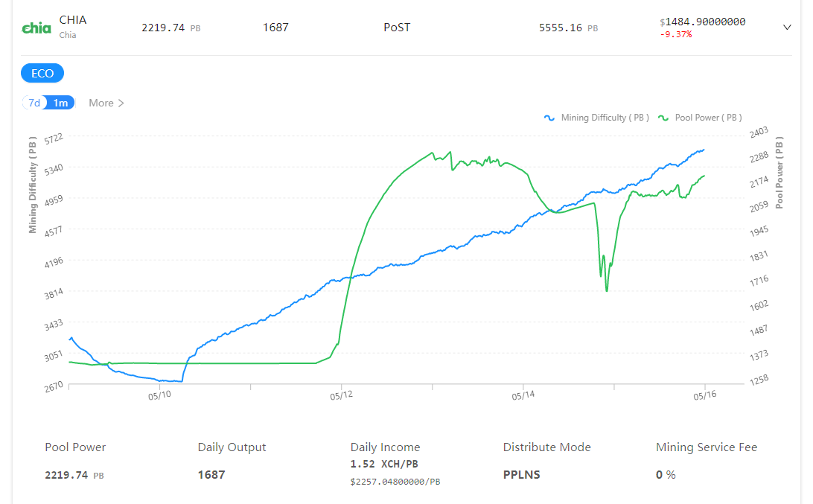Click the PPLNS distribute mode value

tap(522, 474)
